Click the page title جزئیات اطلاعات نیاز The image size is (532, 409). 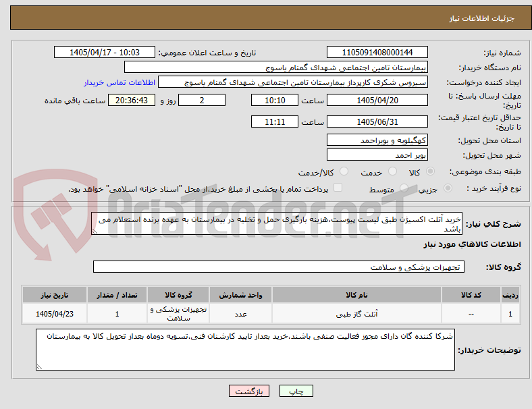coord(481,18)
